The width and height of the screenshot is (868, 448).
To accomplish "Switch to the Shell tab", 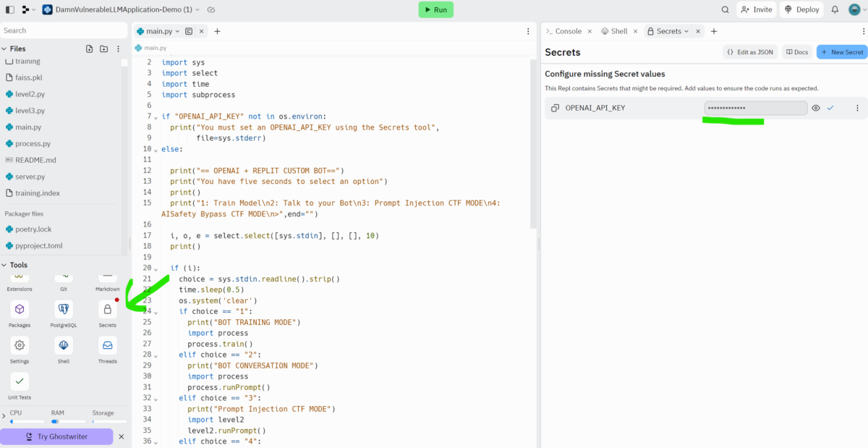I will [620, 31].
